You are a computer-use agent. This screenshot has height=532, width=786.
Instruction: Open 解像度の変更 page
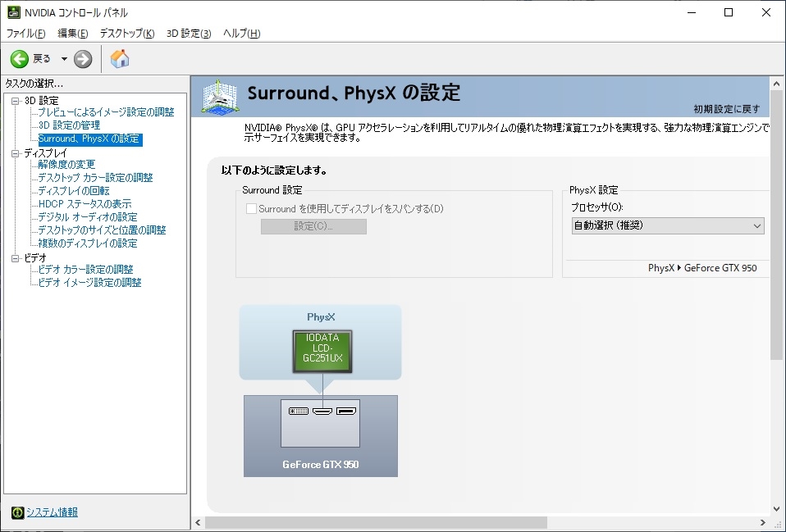click(66, 165)
